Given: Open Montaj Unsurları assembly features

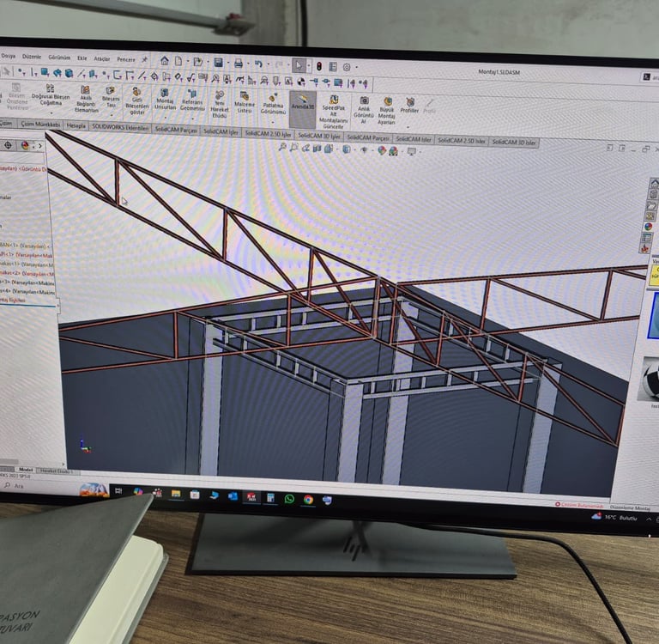Looking at the screenshot, I should tap(165, 99).
